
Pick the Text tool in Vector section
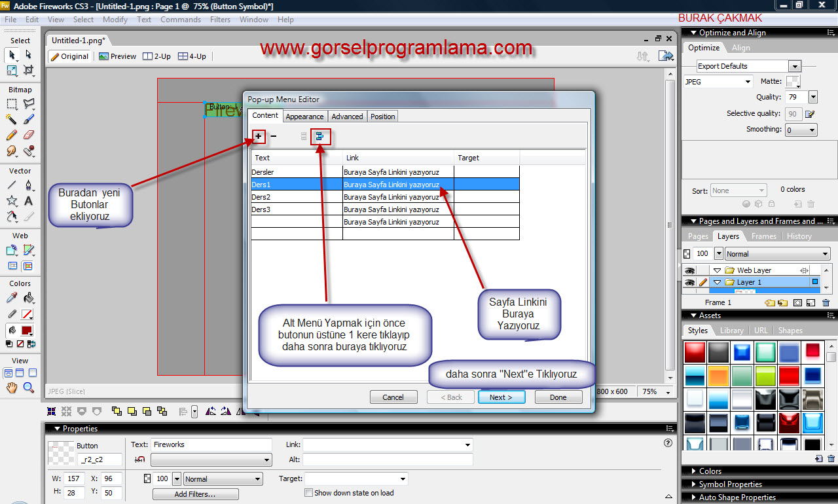pos(28,201)
